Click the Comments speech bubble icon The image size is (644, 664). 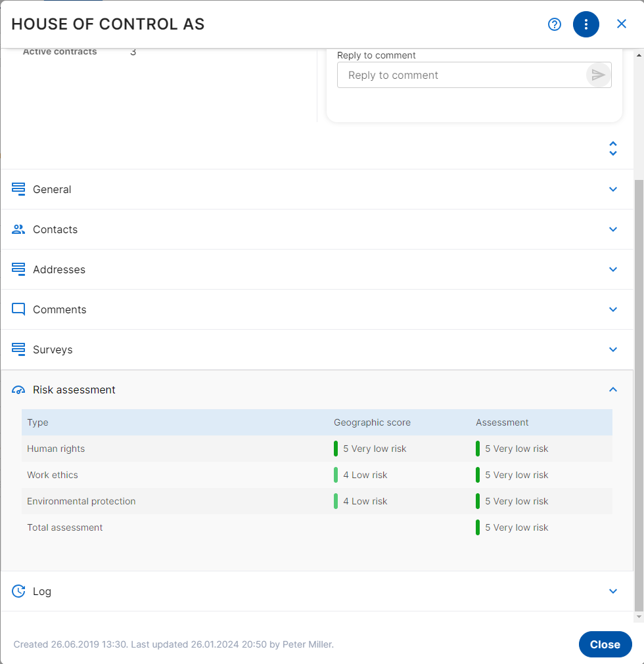click(x=18, y=309)
